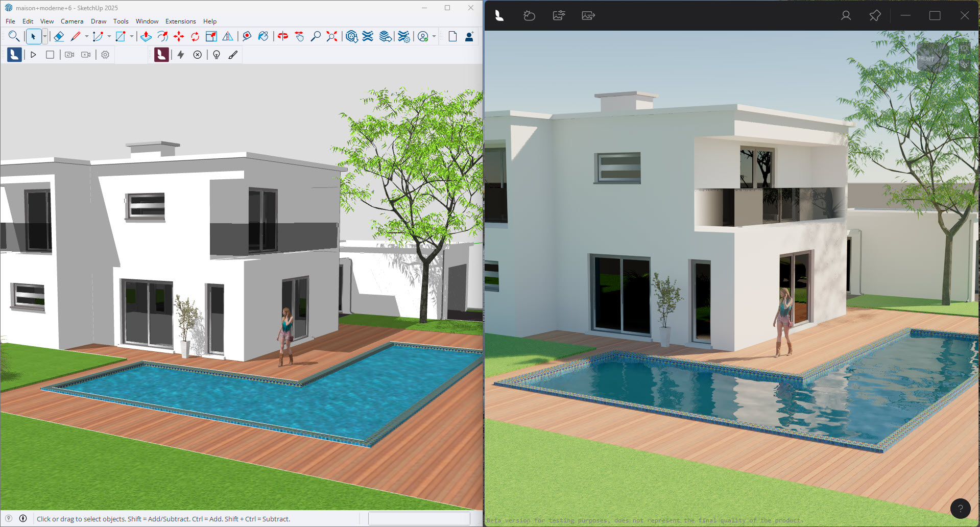The width and height of the screenshot is (980, 527).
Task: Click the play render button
Action: point(34,55)
